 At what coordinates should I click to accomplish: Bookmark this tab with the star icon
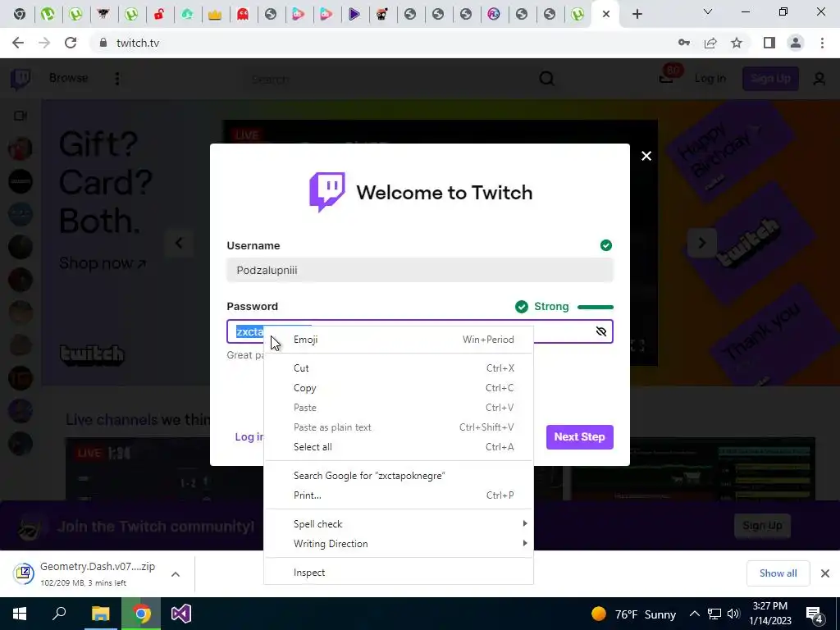tap(737, 43)
